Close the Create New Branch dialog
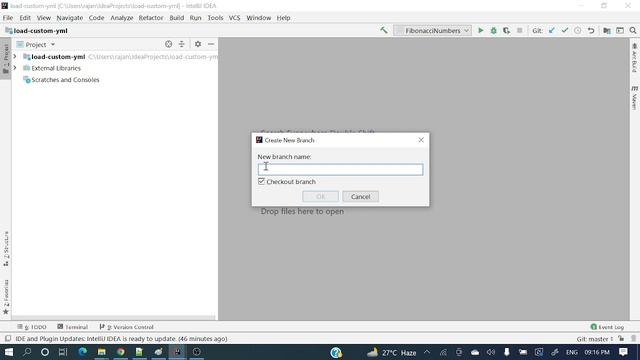 (x=421, y=140)
